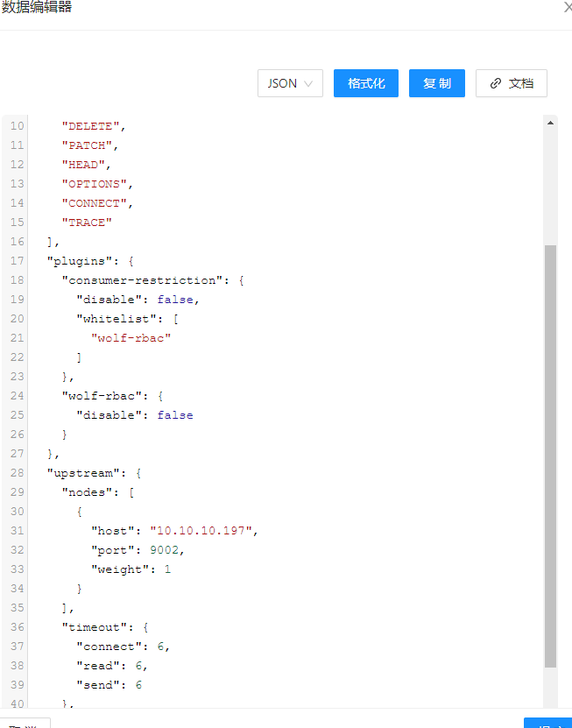Open the JSON format dropdown
The height and width of the screenshot is (728, 572).
pos(290,83)
